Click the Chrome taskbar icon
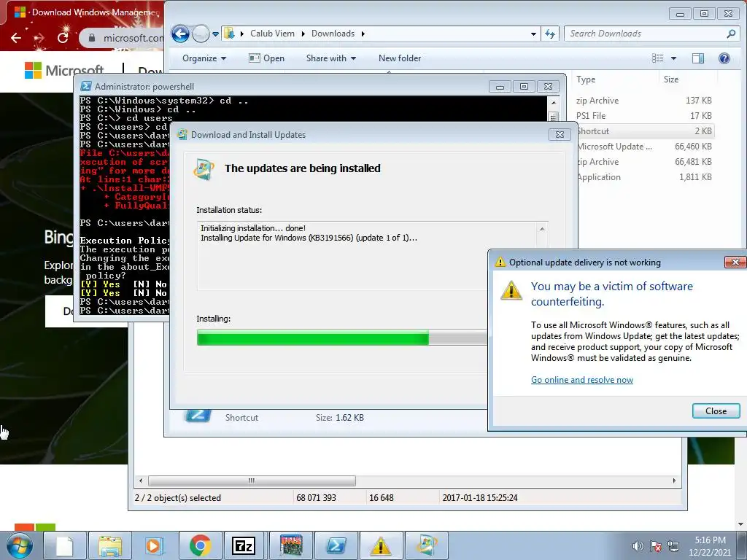This screenshot has width=747, height=560. point(200,545)
